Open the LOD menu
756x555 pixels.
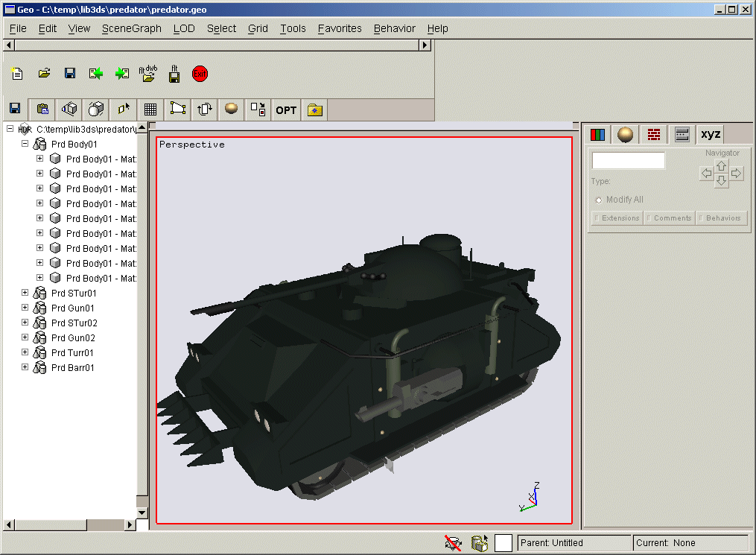[184, 28]
